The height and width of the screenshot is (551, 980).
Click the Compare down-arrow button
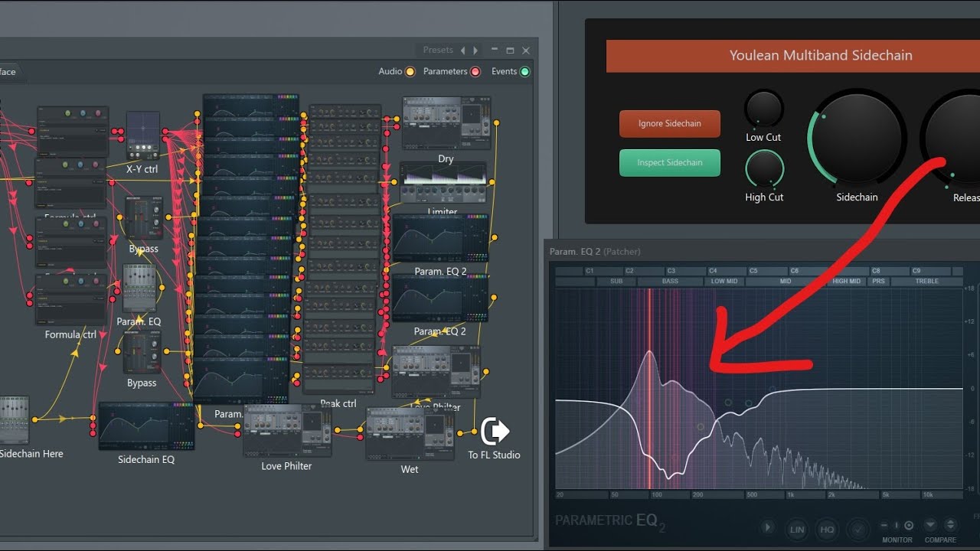(x=930, y=525)
